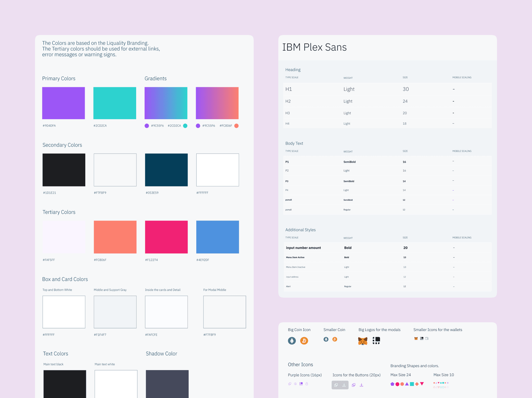
Task: Click the dark navy #053E59 swatch
Action: point(166,170)
